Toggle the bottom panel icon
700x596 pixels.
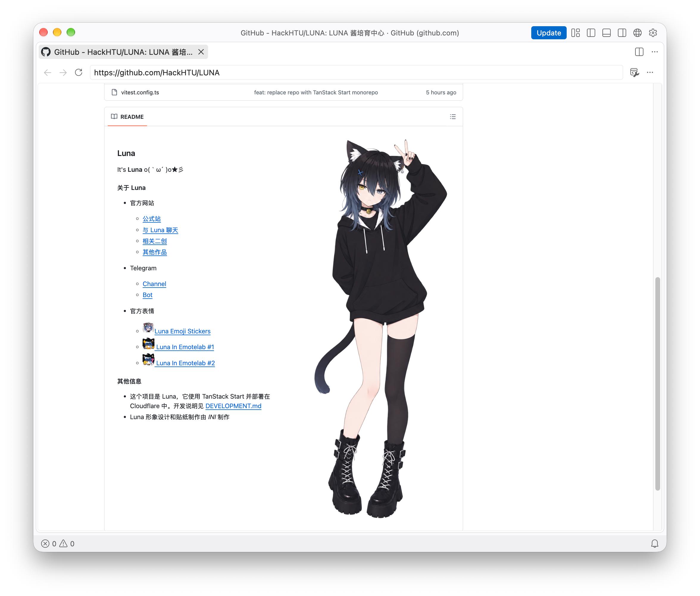click(x=607, y=33)
